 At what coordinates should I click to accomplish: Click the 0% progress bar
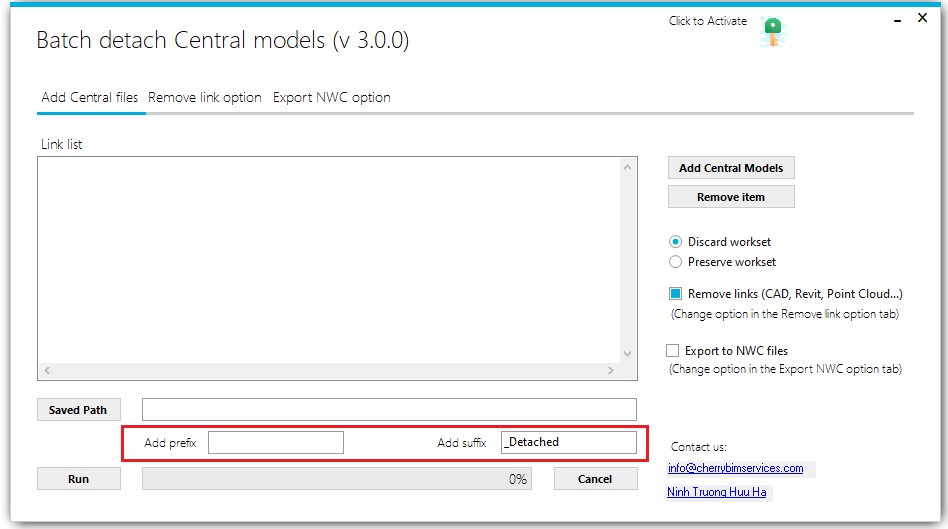(336, 479)
